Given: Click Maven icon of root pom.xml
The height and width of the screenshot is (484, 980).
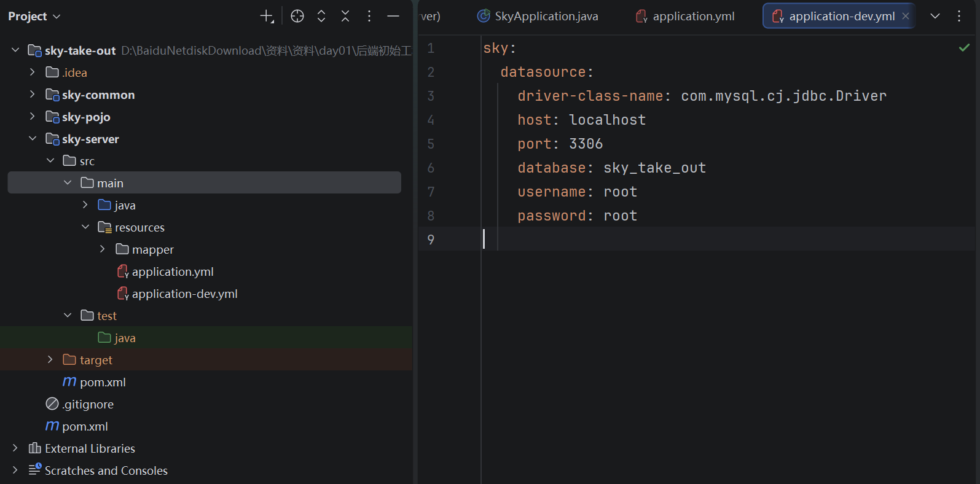Looking at the screenshot, I should 52,426.
